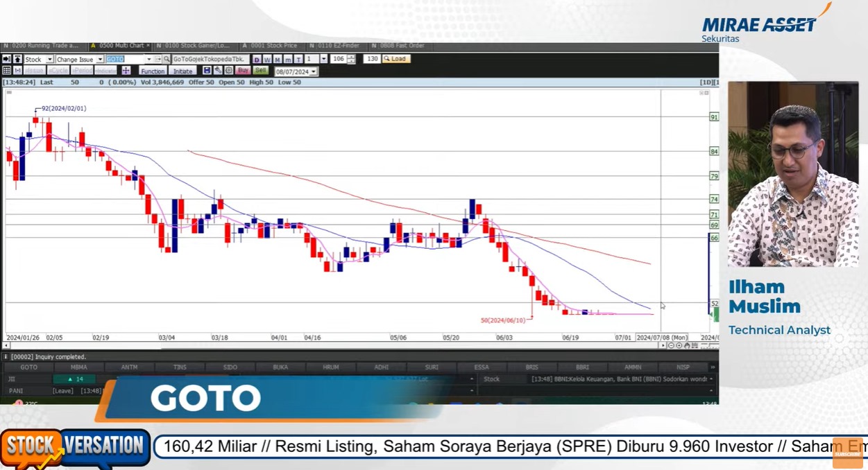Image resolution: width=868 pixels, height=470 pixels.
Task: Click the info icon beside Inquiry completed
Action: (6, 357)
